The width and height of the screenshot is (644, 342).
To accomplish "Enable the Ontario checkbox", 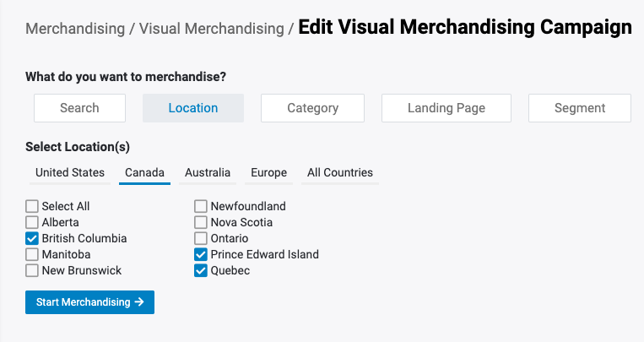I will pyautogui.click(x=201, y=238).
